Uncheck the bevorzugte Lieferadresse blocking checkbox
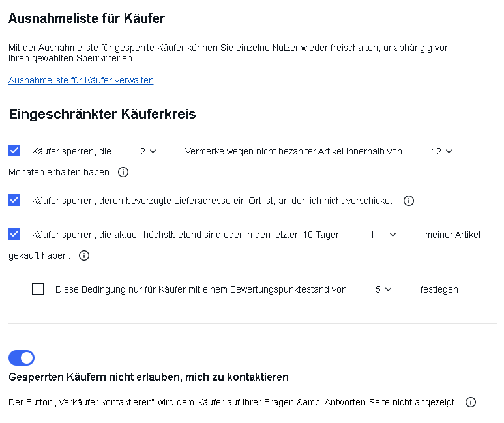The image size is (504, 423). tap(14, 200)
